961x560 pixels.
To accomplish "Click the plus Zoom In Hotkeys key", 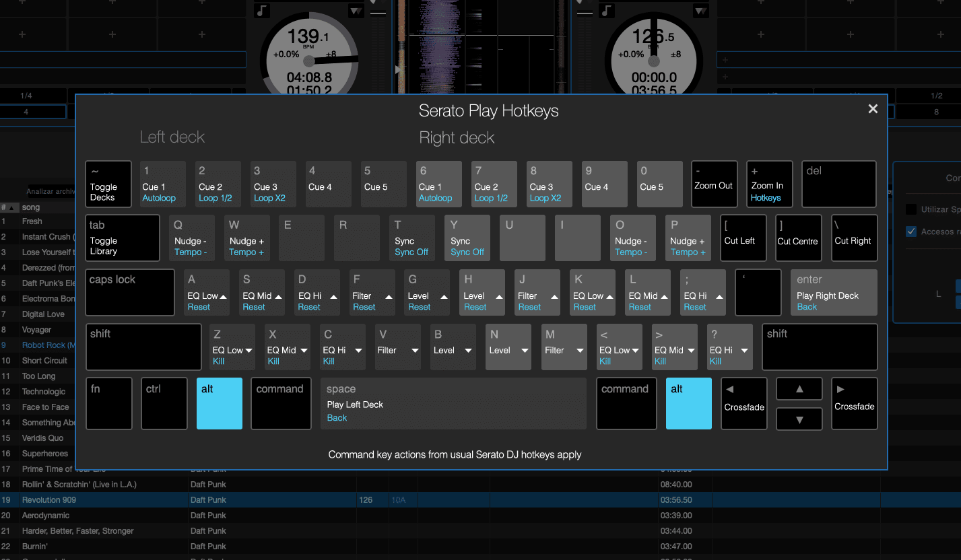I will coord(770,184).
